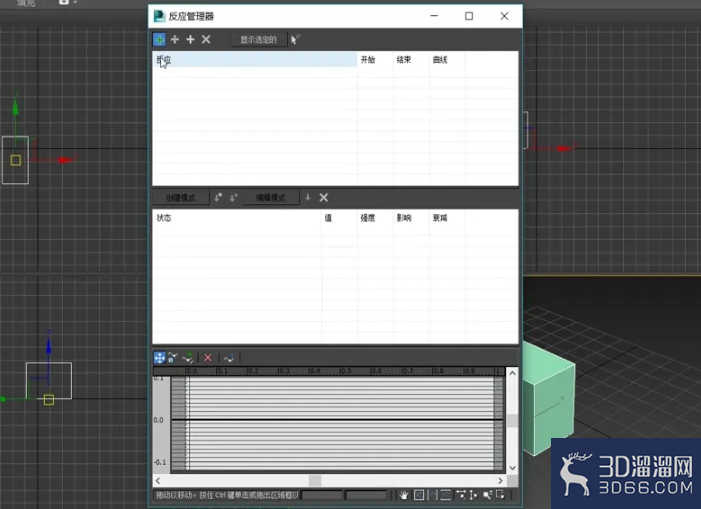This screenshot has width=701, height=509.
Task: Click curve editor vertical scrollbar down arrow
Action: tap(512, 468)
